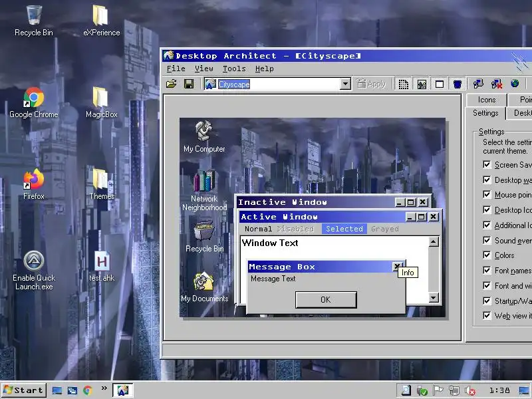
Task: Click the blue bucket toolbar icon
Action: pos(458,84)
